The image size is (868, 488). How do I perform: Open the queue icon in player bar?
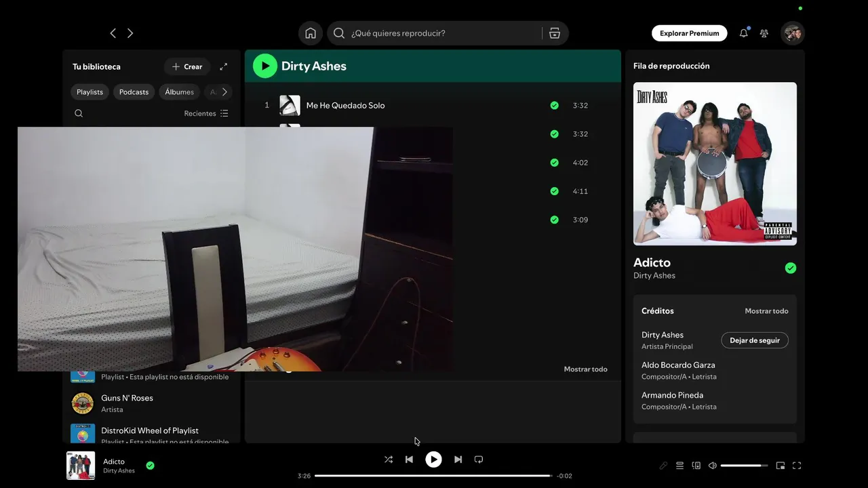click(679, 466)
